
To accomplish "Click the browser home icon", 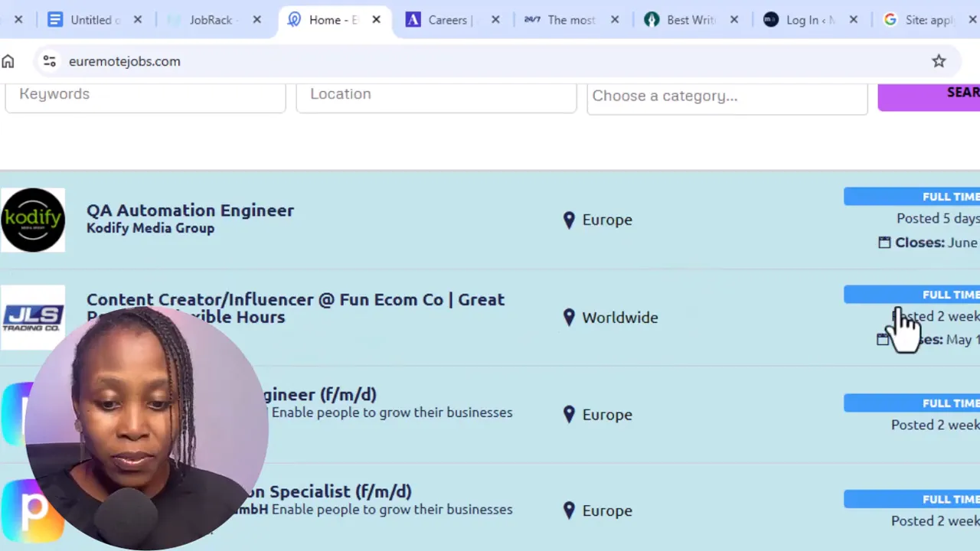I will (8, 61).
